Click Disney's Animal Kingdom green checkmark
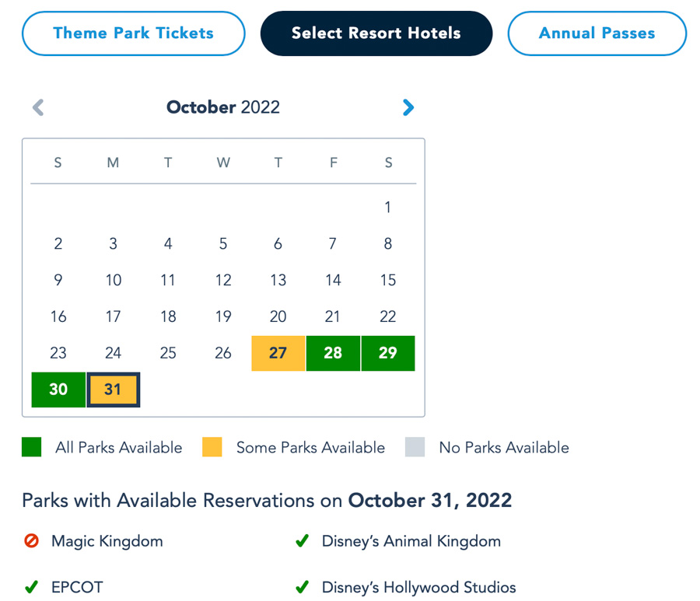700x601 pixels. click(302, 540)
